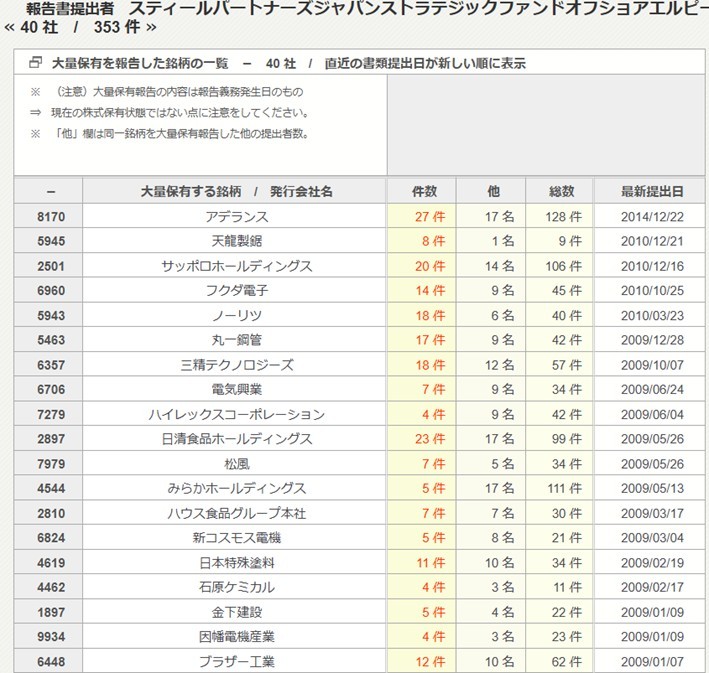Click the 他 column header
The height and width of the screenshot is (673, 709).
(493, 191)
